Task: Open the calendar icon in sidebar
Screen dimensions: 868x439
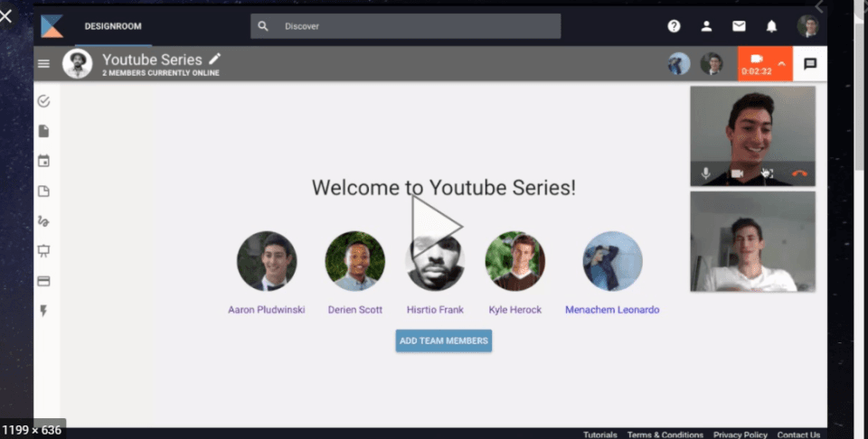Action: tap(43, 161)
